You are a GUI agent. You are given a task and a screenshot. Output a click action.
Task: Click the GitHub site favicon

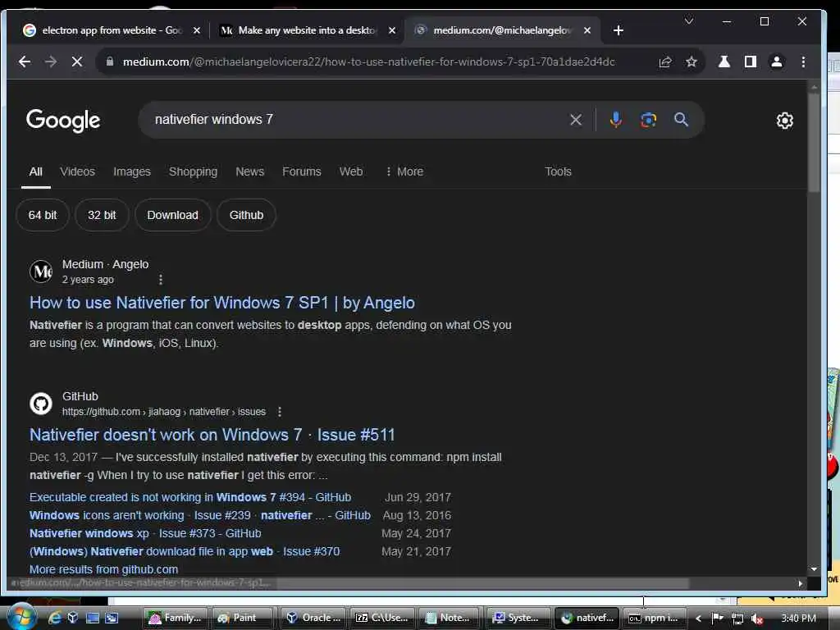click(x=41, y=404)
